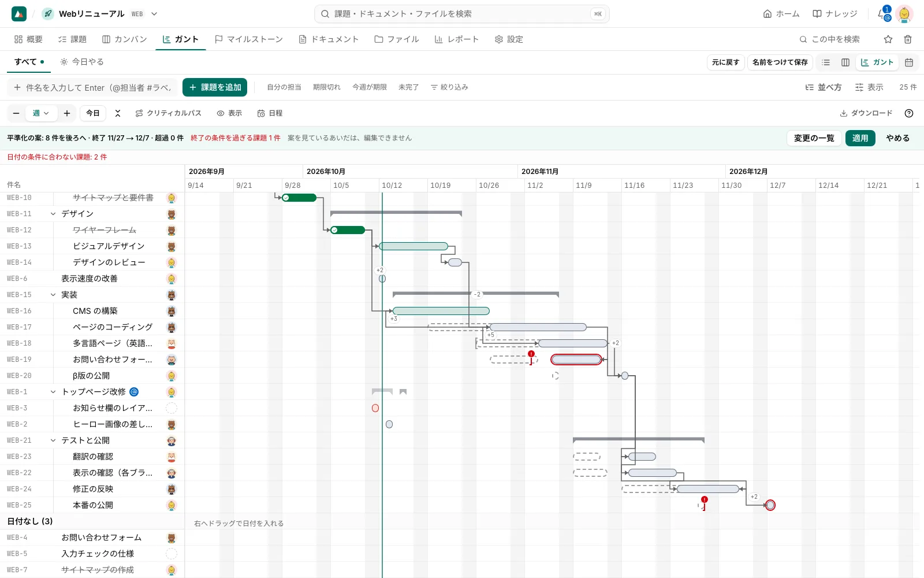Open the help question mark icon

(x=909, y=113)
